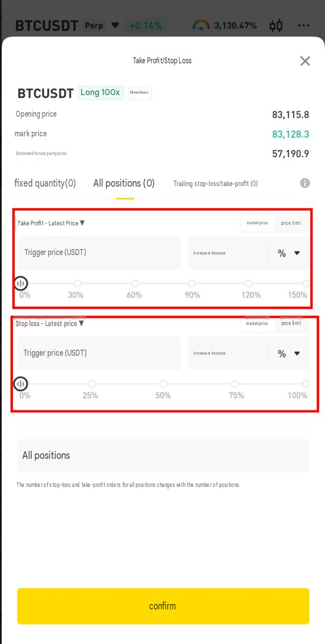Tap the Long 100x leverage badge

[x=101, y=93]
